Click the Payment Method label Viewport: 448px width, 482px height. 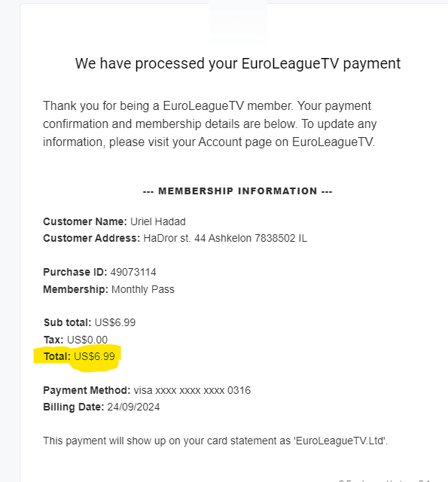(87, 390)
